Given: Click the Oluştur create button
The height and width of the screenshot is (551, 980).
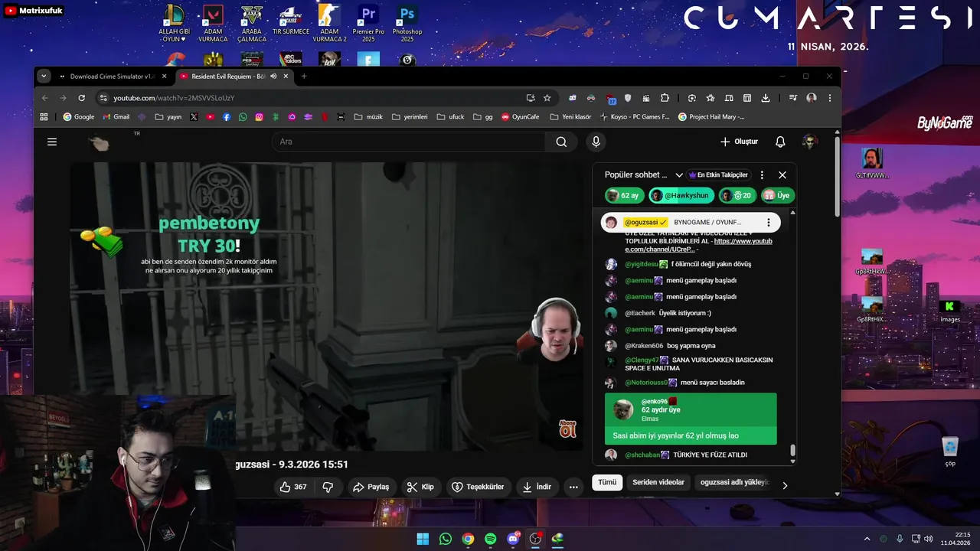Looking at the screenshot, I should [x=739, y=142].
